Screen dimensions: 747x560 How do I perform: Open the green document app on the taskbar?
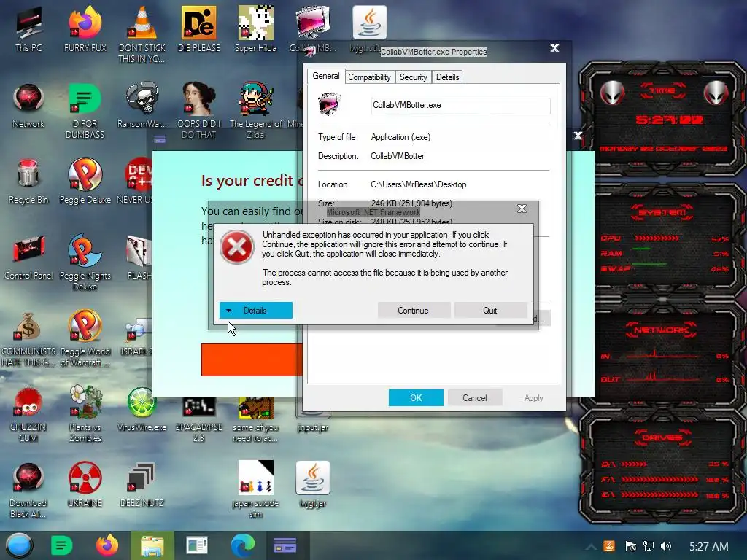tap(62, 545)
